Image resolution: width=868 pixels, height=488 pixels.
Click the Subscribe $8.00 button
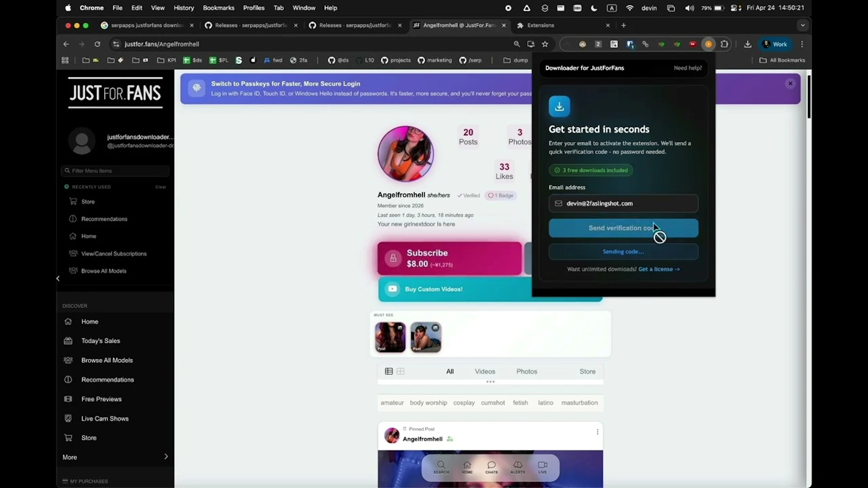point(449,259)
